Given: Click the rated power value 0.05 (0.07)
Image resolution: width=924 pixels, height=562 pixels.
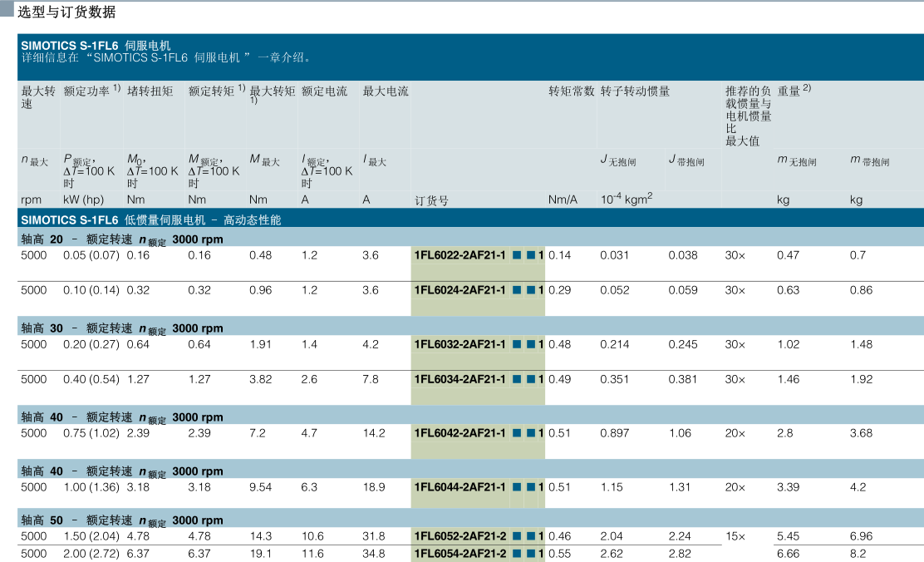Looking at the screenshot, I should [x=91, y=254].
